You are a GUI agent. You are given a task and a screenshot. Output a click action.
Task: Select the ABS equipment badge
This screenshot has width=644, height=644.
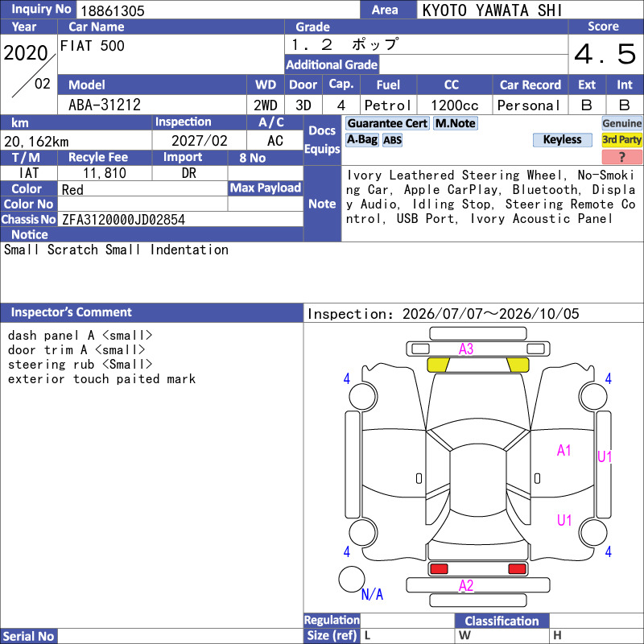coord(392,140)
